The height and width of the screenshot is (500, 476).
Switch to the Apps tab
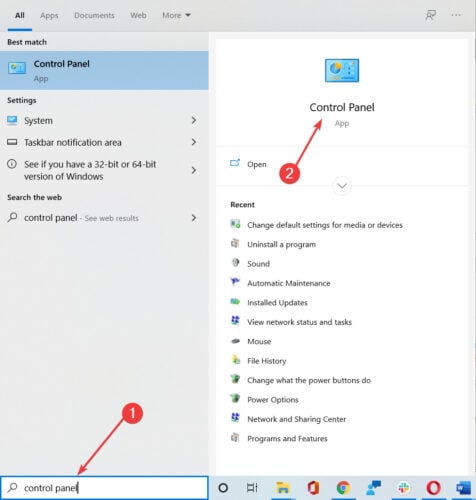click(x=49, y=15)
